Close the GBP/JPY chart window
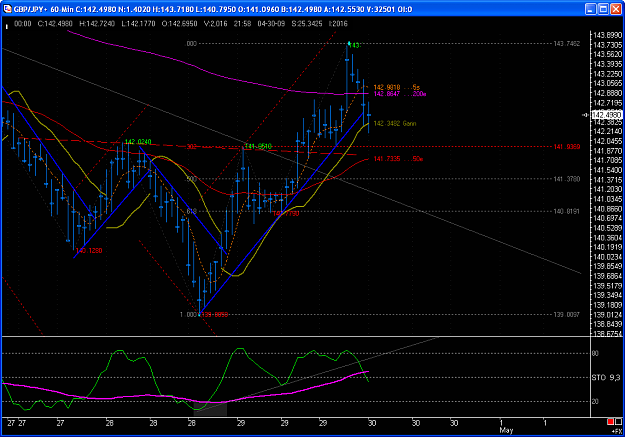625x437 pixels. point(616,9)
